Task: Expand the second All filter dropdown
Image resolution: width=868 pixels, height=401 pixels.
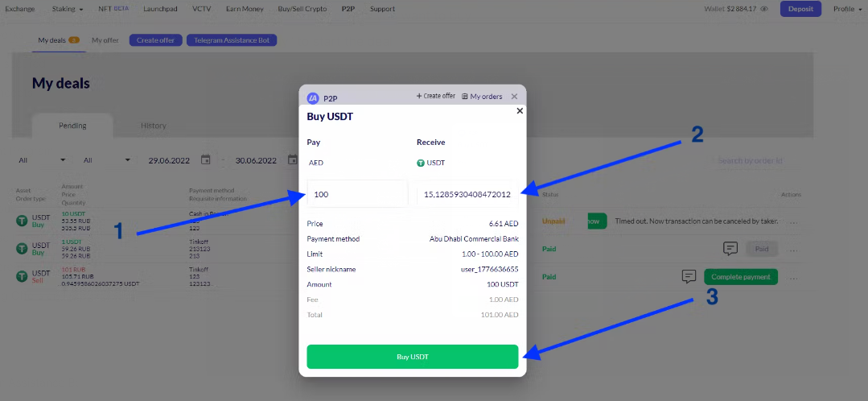Action: (x=106, y=160)
